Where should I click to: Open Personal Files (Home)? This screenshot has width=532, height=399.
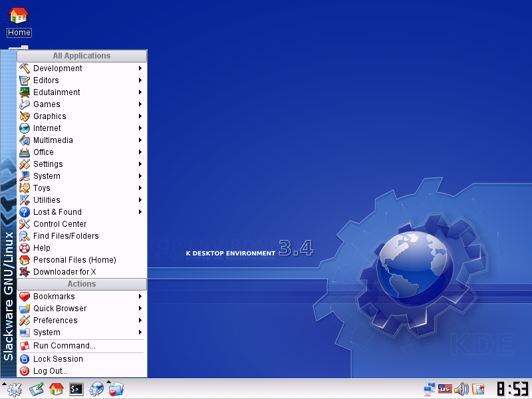point(82,260)
